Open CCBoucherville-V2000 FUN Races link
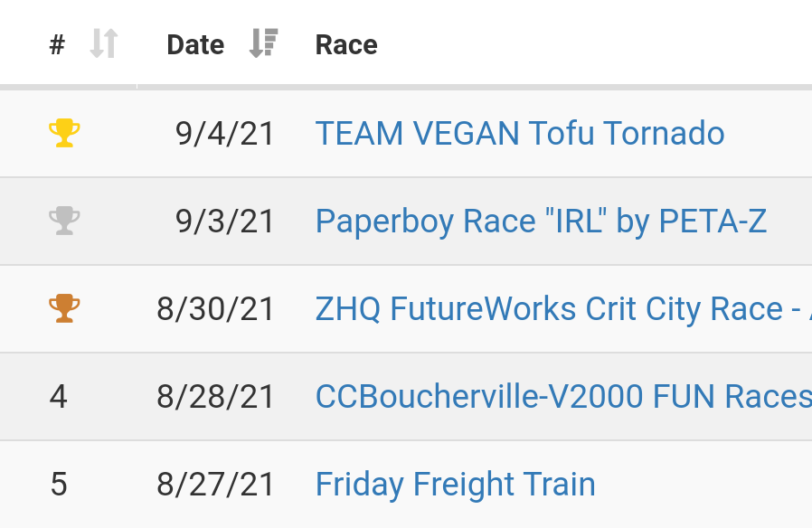812x528 pixels. point(563,397)
